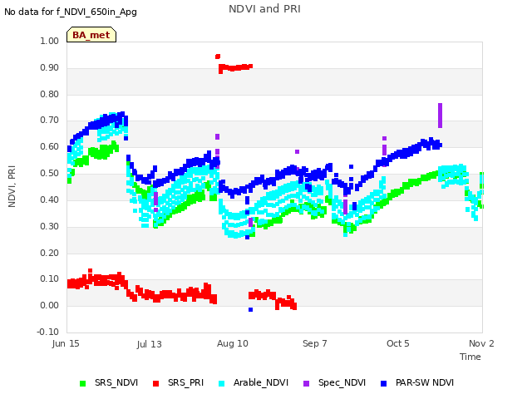This screenshot has width=532, height=399.
Task: Click the 0.10 y-axis tick label
Action: (50, 279)
